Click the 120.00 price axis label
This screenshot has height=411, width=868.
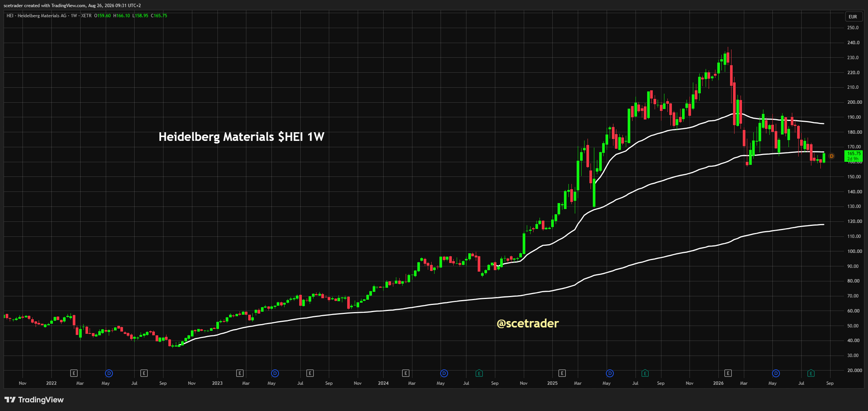tap(855, 221)
